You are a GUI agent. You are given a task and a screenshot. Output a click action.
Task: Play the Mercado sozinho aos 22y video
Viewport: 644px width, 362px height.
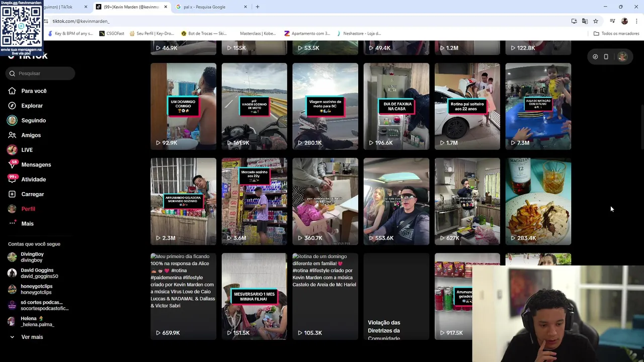[254, 201]
